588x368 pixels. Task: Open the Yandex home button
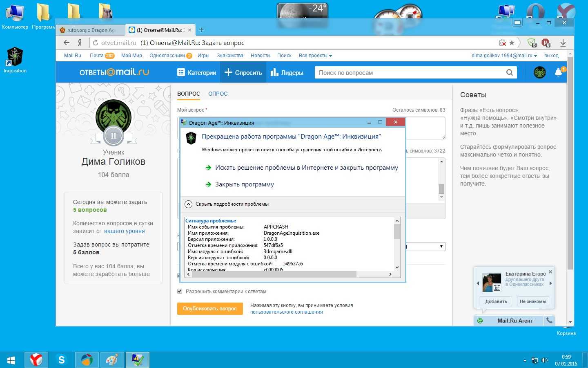[x=80, y=43]
